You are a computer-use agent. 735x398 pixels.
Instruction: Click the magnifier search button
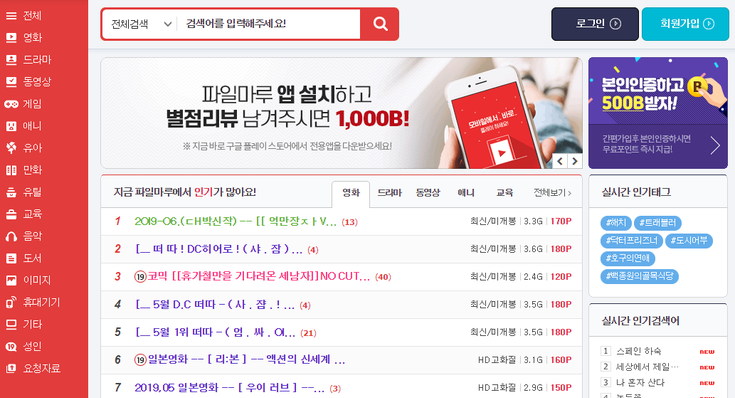(x=380, y=24)
